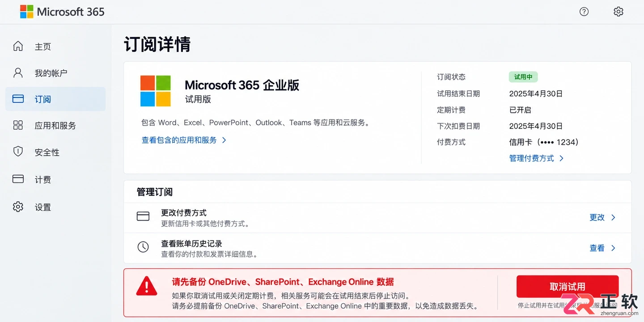Click chevron next to 查看
644x322 pixels.
pos(613,248)
